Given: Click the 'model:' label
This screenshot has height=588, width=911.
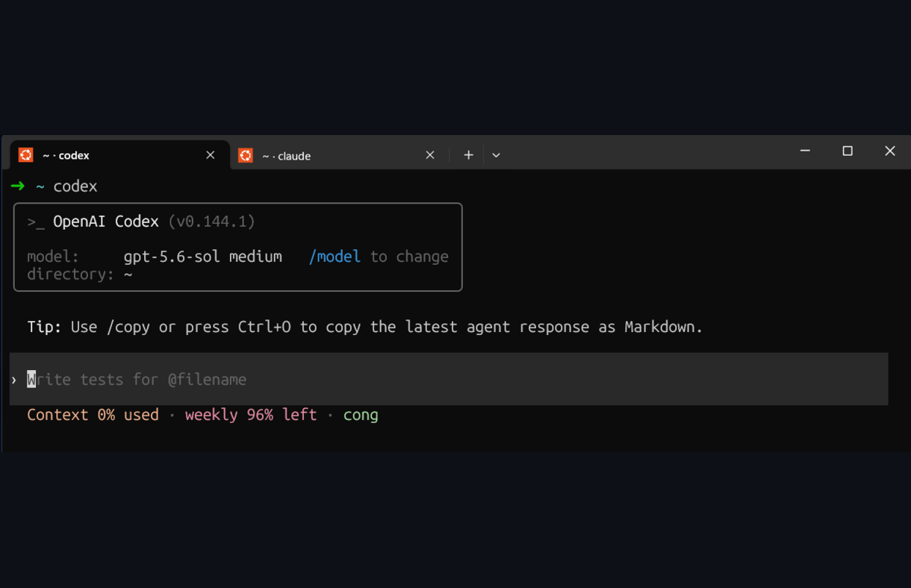Looking at the screenshot, I should pyautogui.click(x=53, y=256).
